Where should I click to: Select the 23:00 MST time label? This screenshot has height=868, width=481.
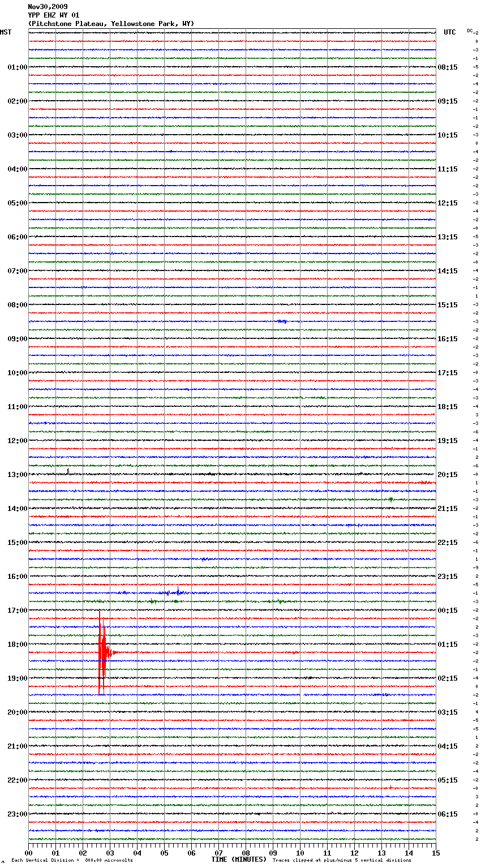pyautogui.click(x=18, y=814)
